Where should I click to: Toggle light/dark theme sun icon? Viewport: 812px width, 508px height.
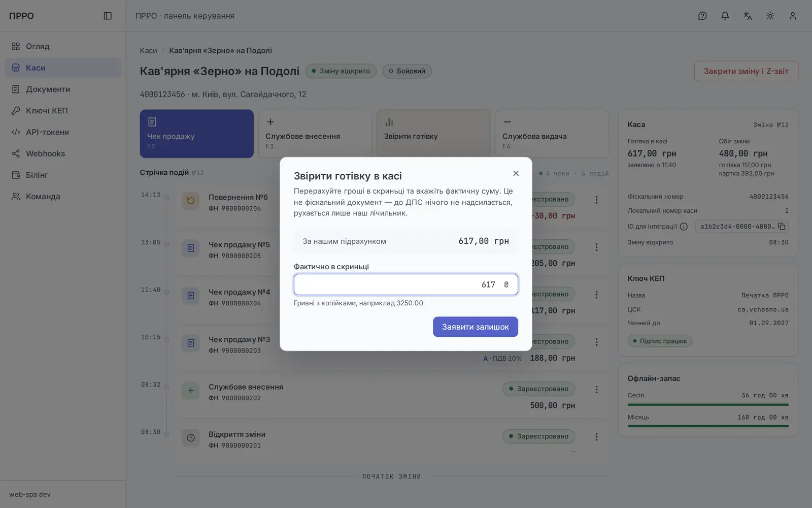[770, 16]
